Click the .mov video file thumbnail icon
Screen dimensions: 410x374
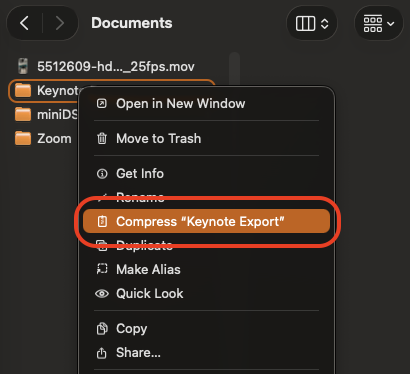tap(23, 66)
